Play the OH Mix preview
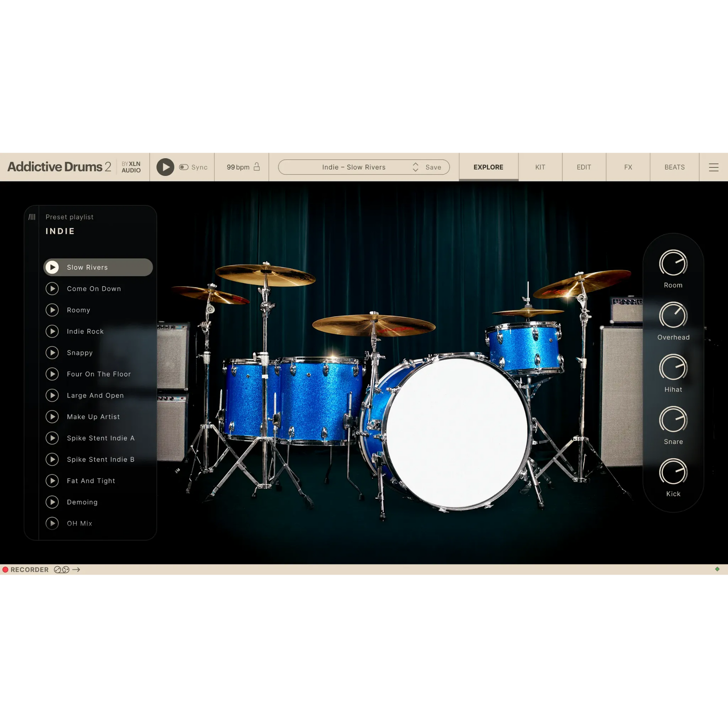 (52, 523)
